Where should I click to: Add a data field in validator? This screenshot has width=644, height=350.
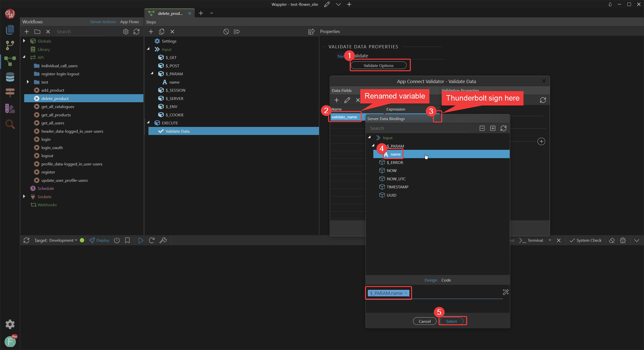(x=337, y=100)
